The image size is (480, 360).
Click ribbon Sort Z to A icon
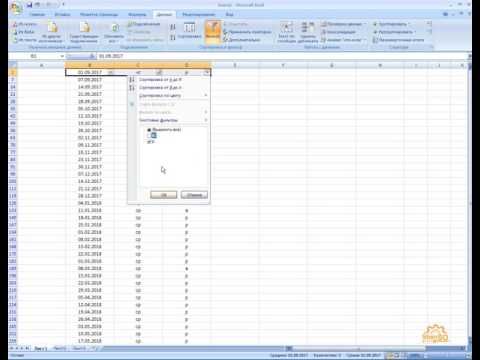pyautogui.click(x=173, y=37)
